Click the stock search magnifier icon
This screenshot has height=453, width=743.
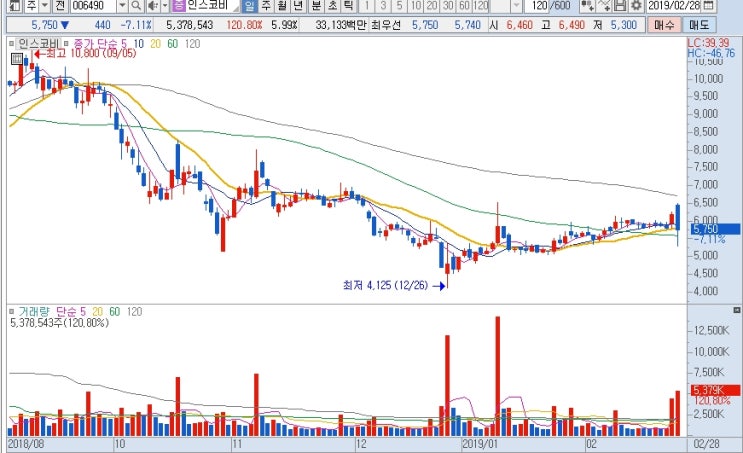click(x=136, y=6)
